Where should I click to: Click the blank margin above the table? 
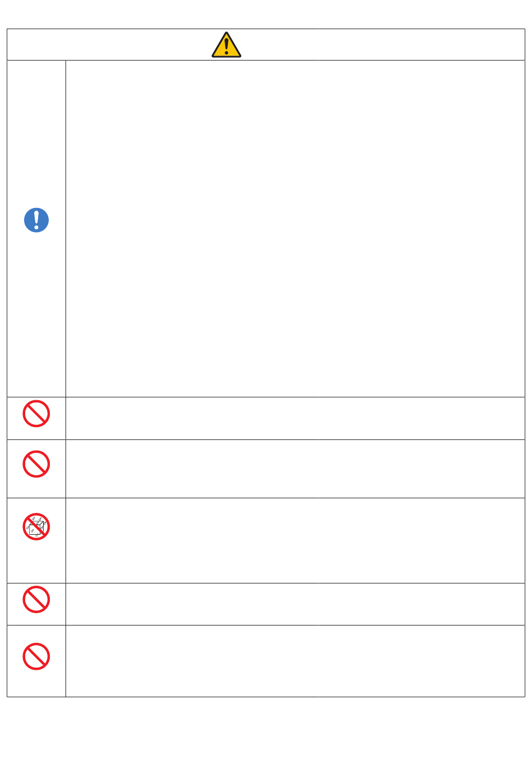point(266,14)
